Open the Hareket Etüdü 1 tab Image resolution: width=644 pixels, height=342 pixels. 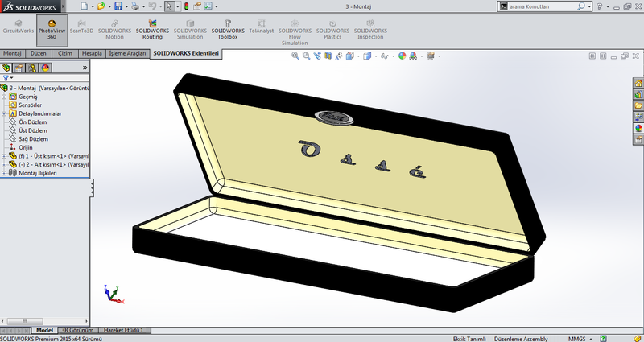point(125,331)
